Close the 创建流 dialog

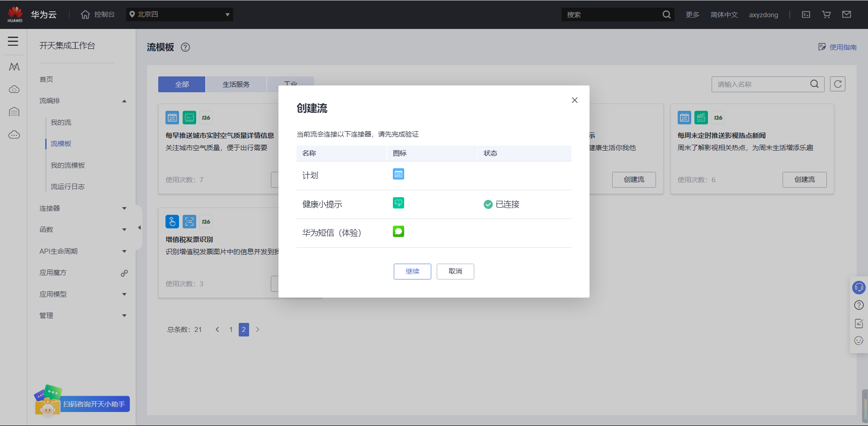click(x=575, y=100)
